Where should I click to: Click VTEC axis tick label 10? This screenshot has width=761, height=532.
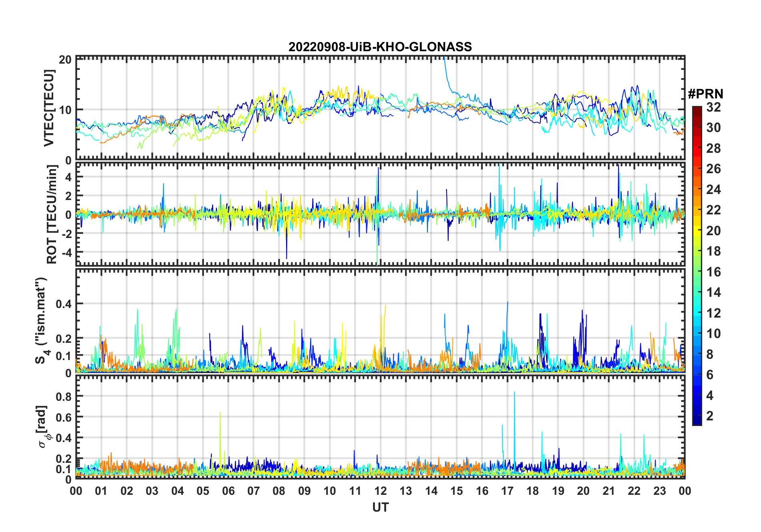pyautogui.click(x=65, y=110)
